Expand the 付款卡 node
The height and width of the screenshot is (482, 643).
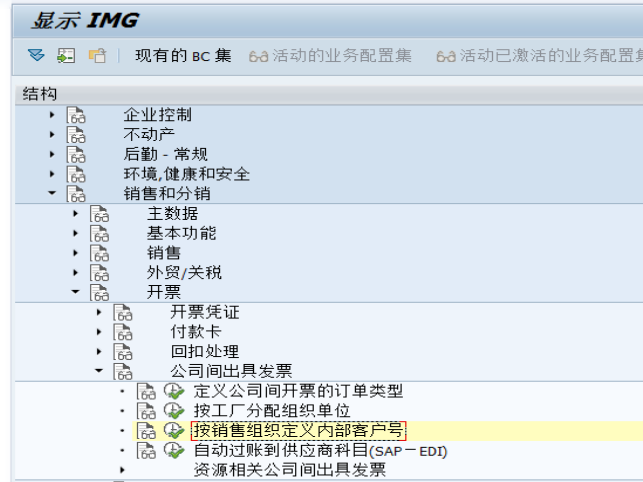[99, 332]
